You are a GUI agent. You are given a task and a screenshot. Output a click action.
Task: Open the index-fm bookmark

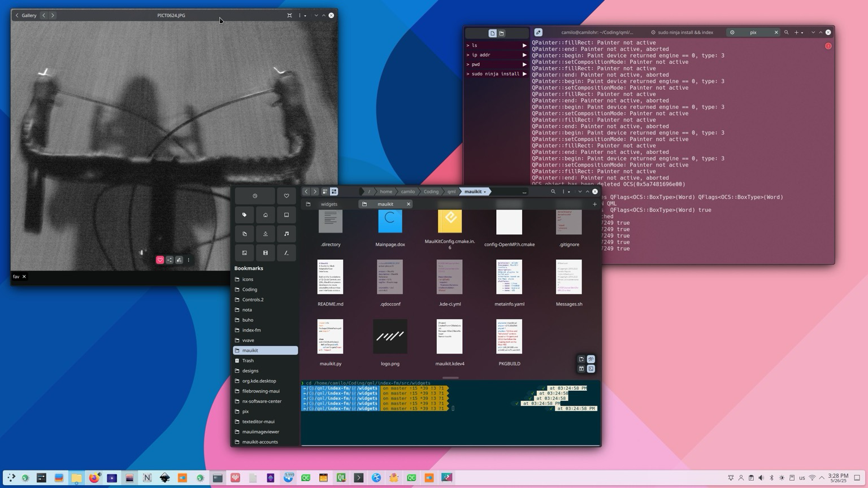pos(266,330)
